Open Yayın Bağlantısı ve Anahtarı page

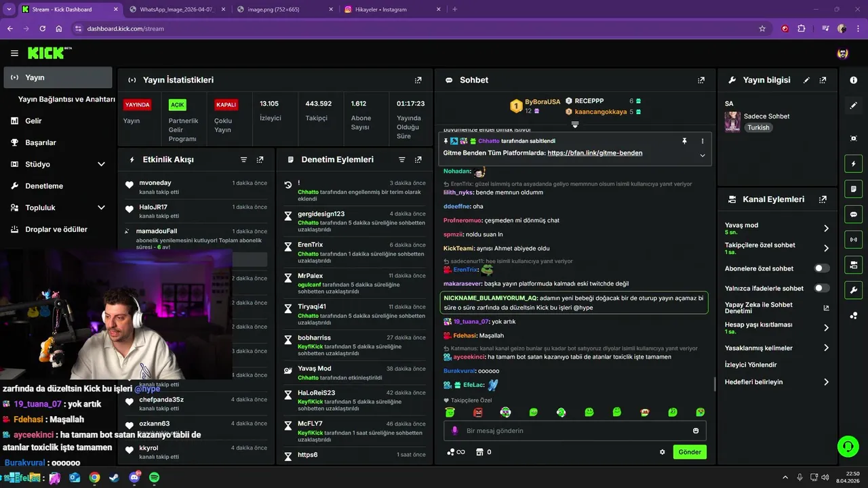point(66,99)
